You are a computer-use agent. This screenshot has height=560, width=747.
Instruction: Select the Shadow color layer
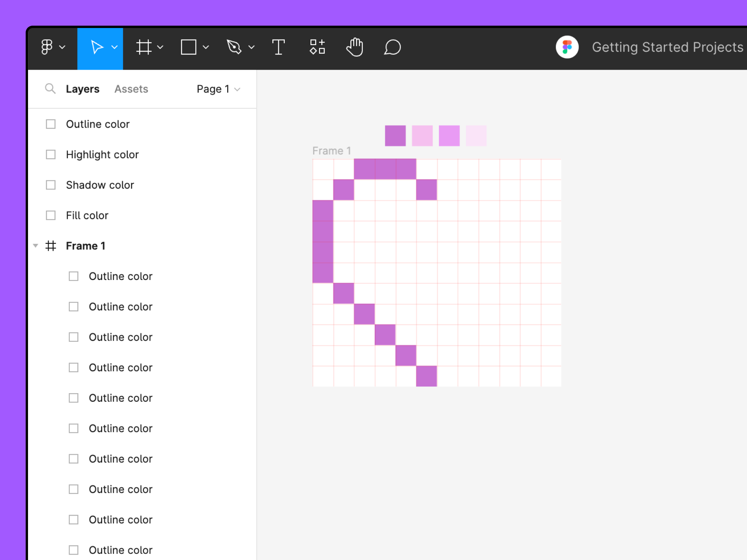(100, 185)
